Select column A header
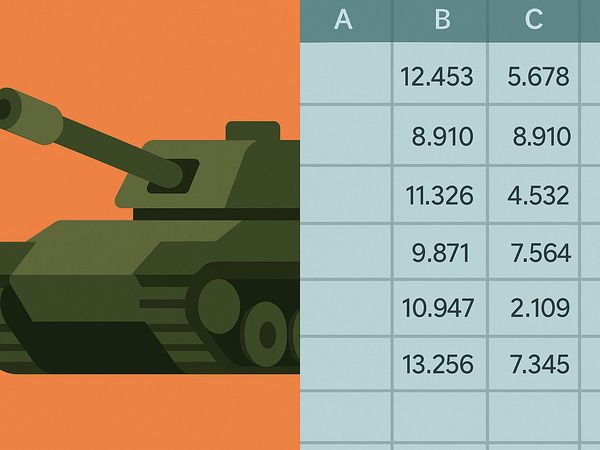Viewport: 600px width, 450px height. click(345, 20)
